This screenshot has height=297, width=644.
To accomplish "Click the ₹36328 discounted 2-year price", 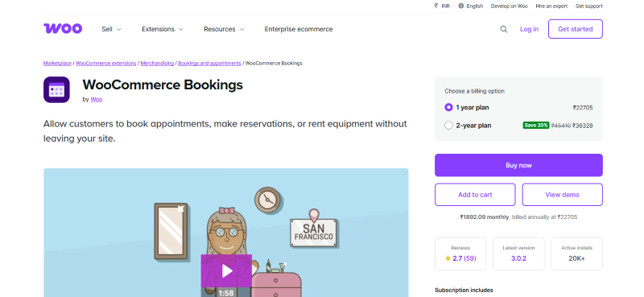I will click(582, 126).
